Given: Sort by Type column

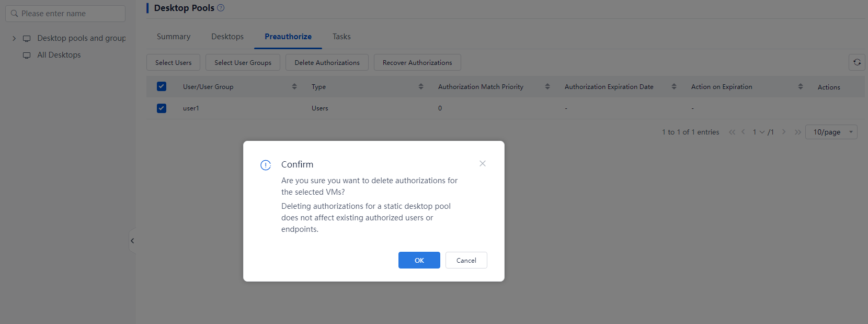Looking at the screenshot, I should pos(421,86).
